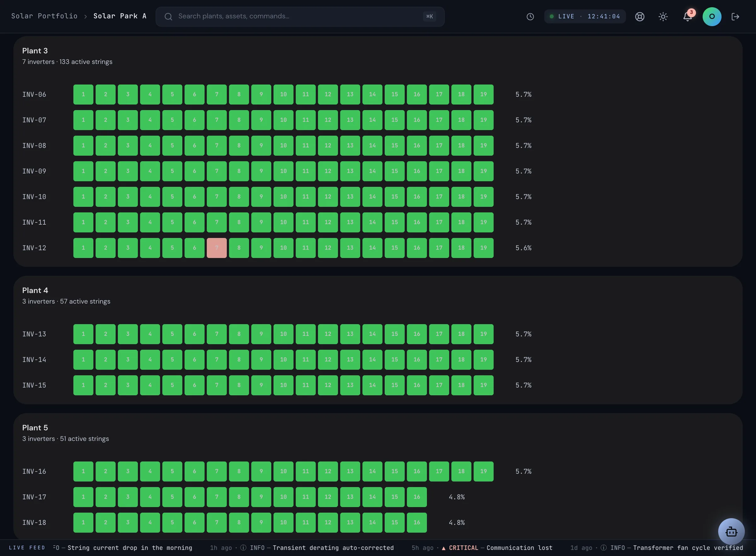Open the CRITICAL Communication lost feed item
This screenshot has width=756, height=556.
(482, 548)
